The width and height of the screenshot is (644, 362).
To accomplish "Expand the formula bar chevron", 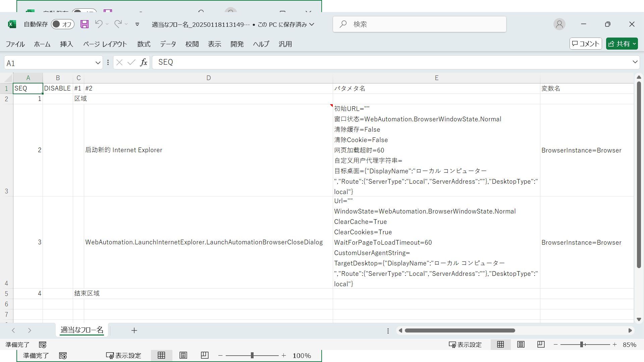I will (x=635, y=62).
